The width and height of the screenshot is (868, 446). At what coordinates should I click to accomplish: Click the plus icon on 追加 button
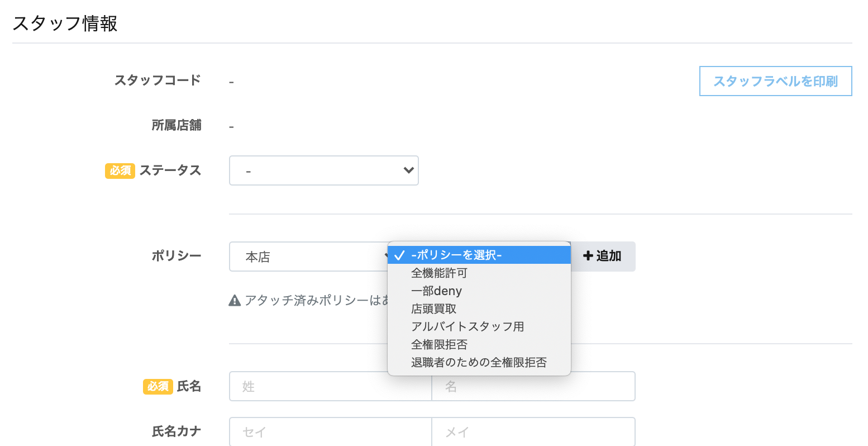588,256
